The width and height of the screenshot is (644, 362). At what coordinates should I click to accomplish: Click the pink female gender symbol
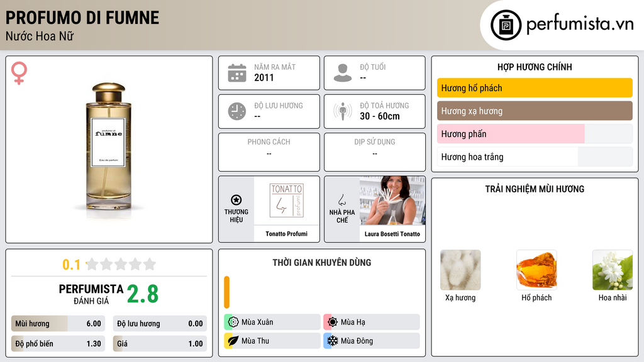[x=19, y=73]
